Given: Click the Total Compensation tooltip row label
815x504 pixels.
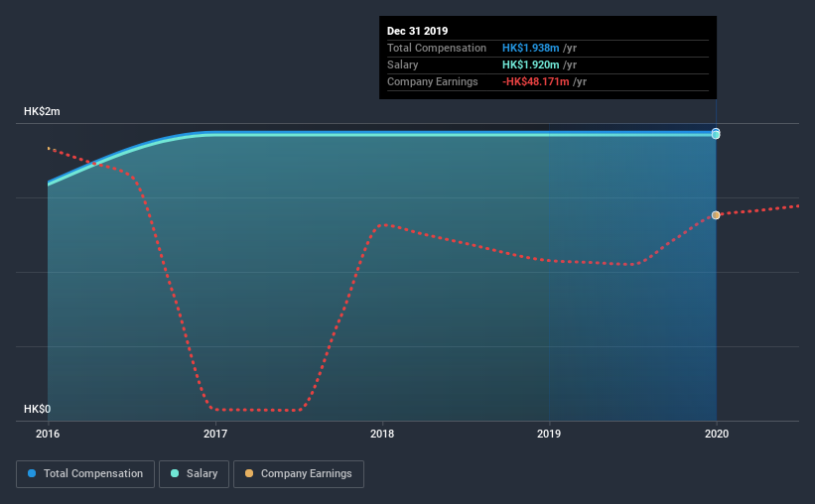Looking at the screenshot, I should click(x=437, y=48).
